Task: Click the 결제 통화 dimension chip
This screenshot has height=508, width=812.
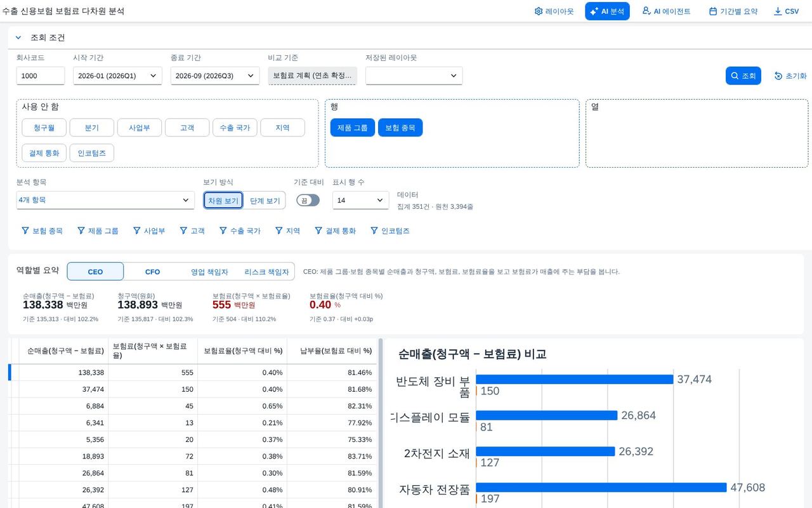Action: click(44, 153)
